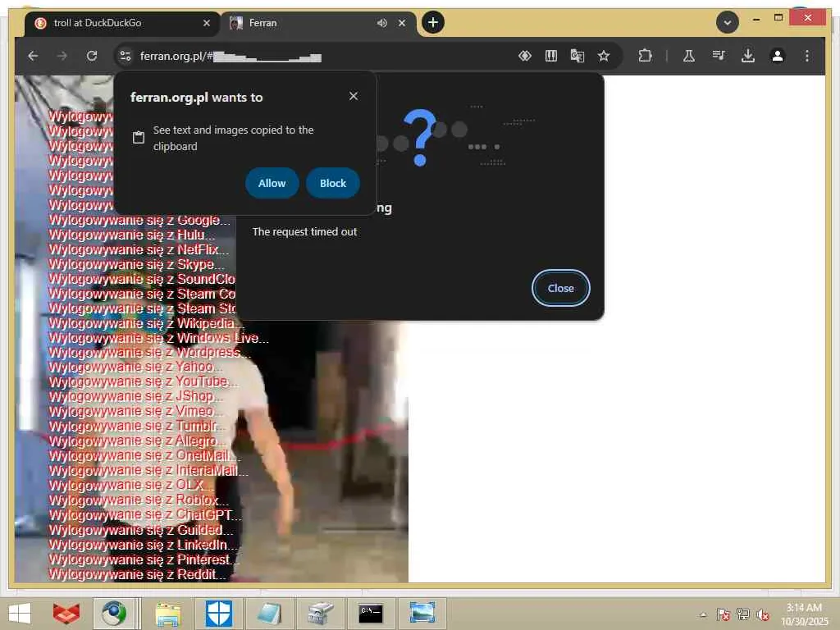840x630 pixels.
Task: Click the browser globe taskbar icon
Action: pyautogui.click(x=113, y=614)
